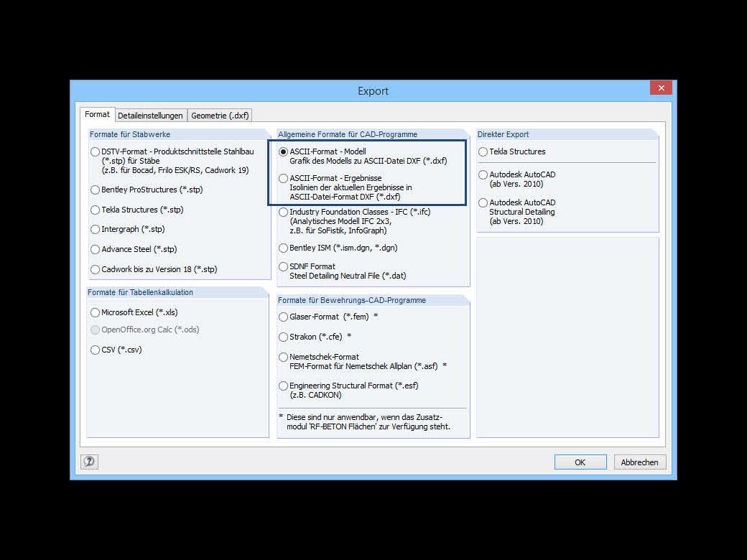Select SDNF Steel Detailing Neutral File
The image size is (747, 560).
284,266
